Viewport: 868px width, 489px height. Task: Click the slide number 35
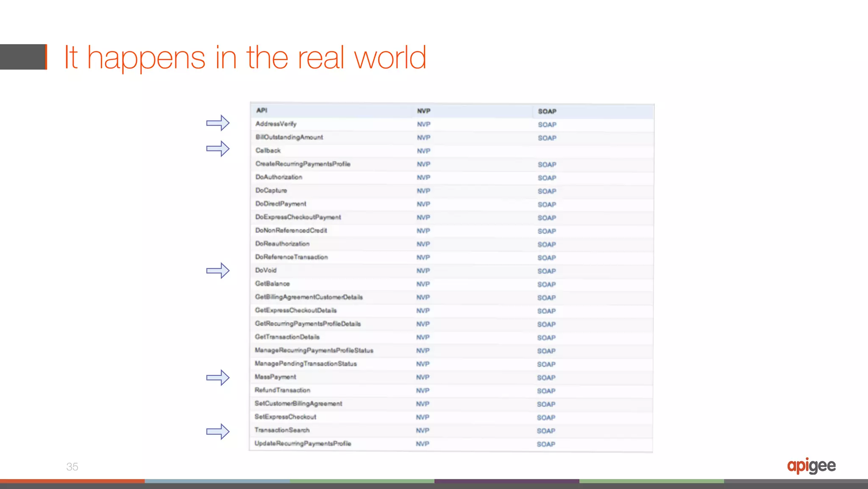(x=72, y=467)
